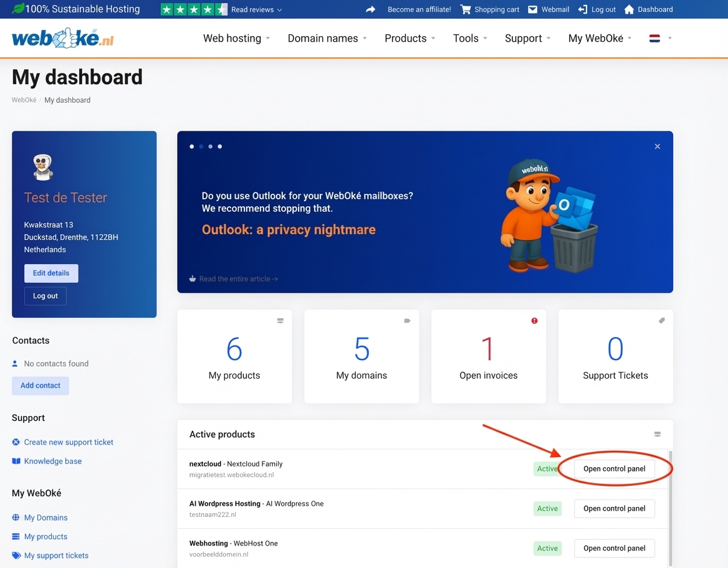Click the Edit details button
728x568 pixels.
tap(51, 273)
